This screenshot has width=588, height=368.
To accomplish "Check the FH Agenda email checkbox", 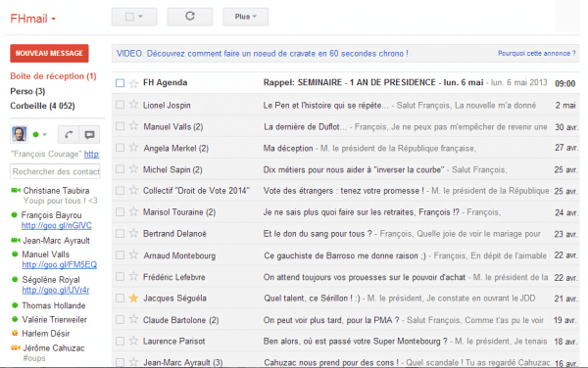I will pos(120,83).
